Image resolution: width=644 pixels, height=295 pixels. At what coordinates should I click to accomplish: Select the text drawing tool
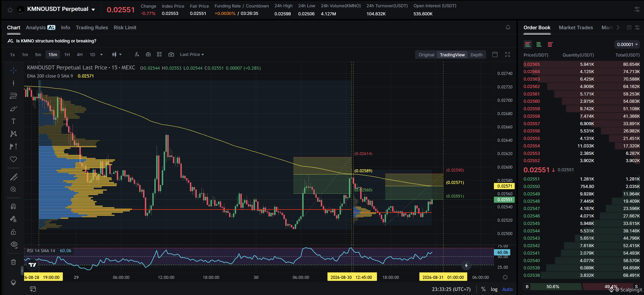(x=14, y=121)
